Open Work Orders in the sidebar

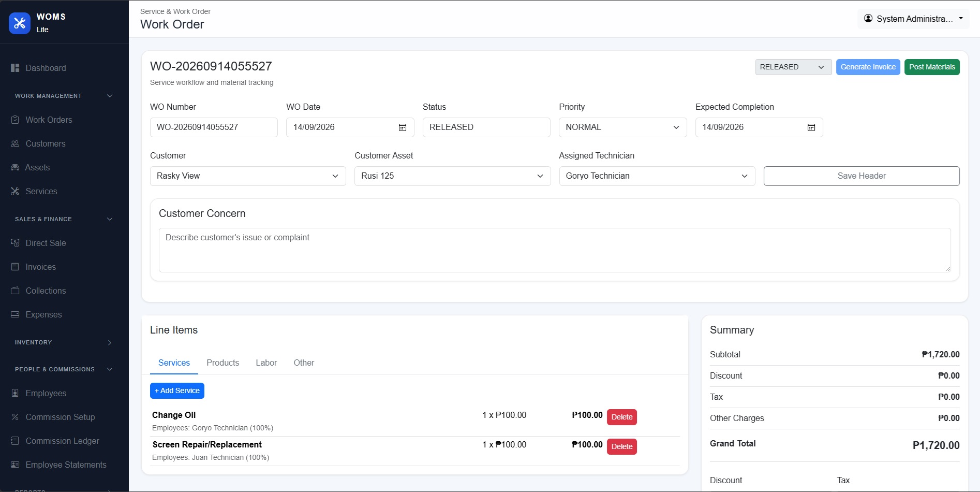tap(49, 120)
